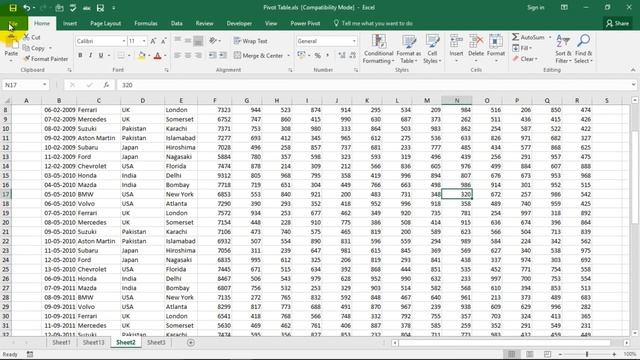Click the Borders icon

coord(121,55)
